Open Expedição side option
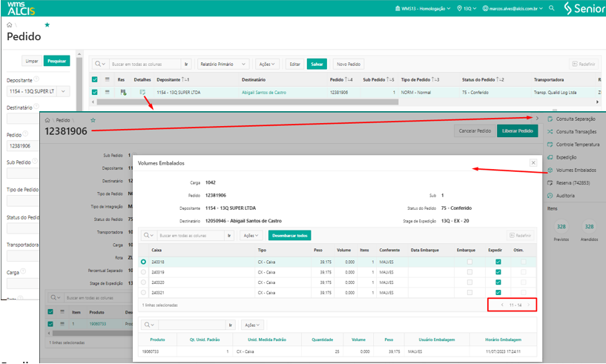 pyautogui.click(x=562, y=157)
